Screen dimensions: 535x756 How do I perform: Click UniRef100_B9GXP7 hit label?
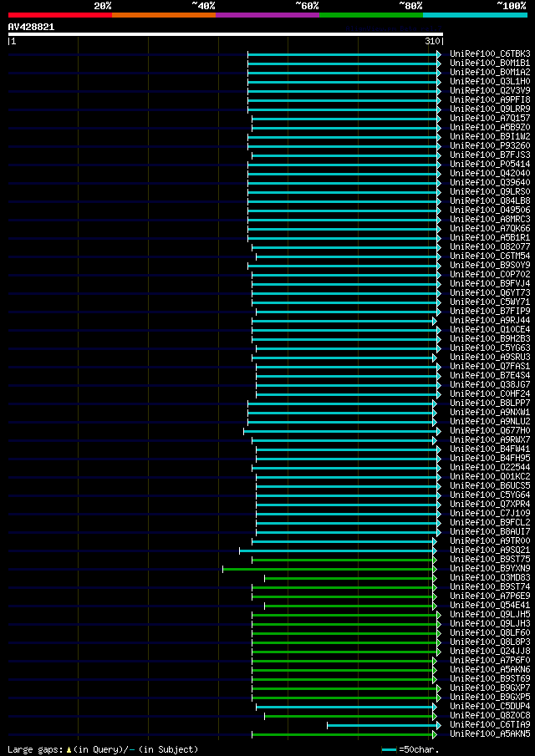tap(490, 688)
